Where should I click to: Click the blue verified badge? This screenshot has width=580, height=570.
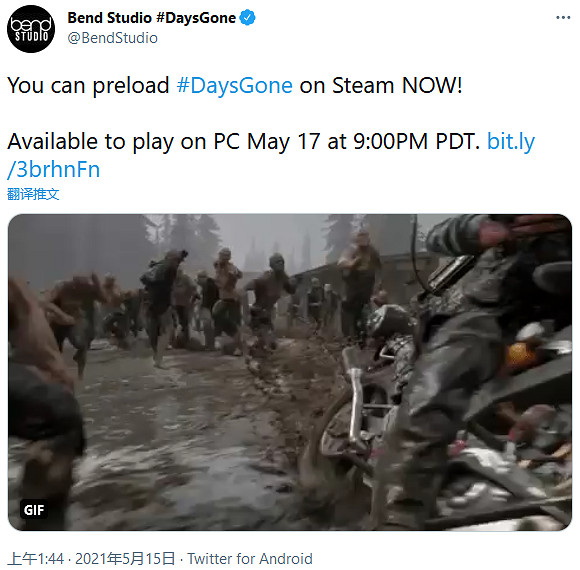tap(247, 17)
